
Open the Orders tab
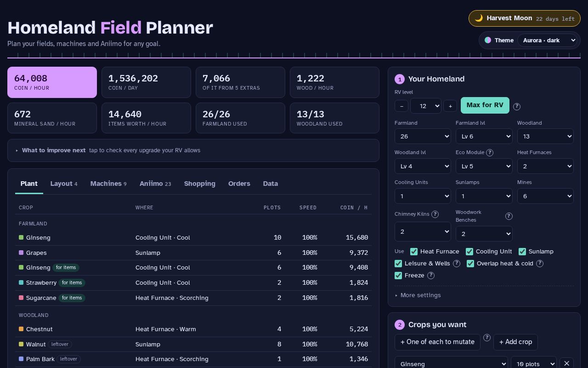[x=239, y=184]
